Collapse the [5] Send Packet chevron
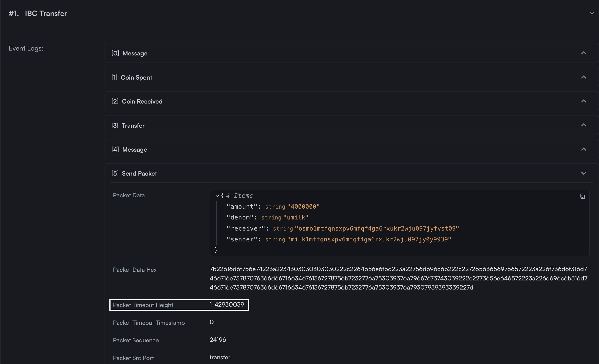 click(x=583, y=173)
